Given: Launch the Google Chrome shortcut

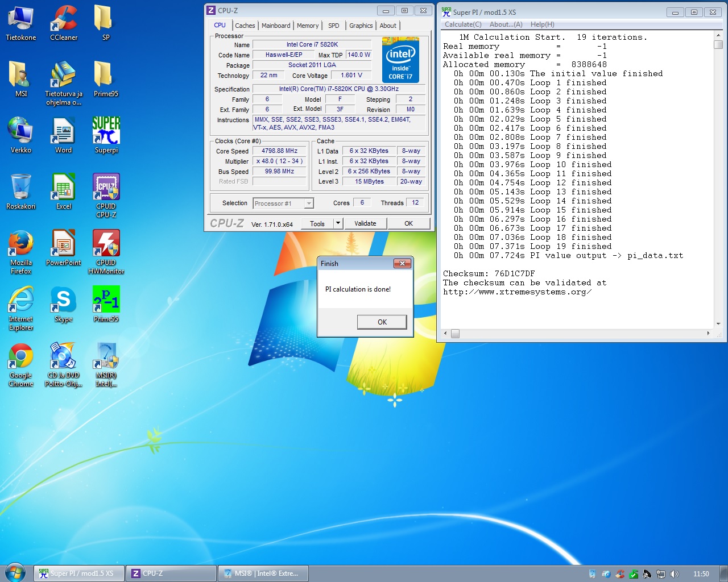Looking at the screenshot, I should click(21, 365).
